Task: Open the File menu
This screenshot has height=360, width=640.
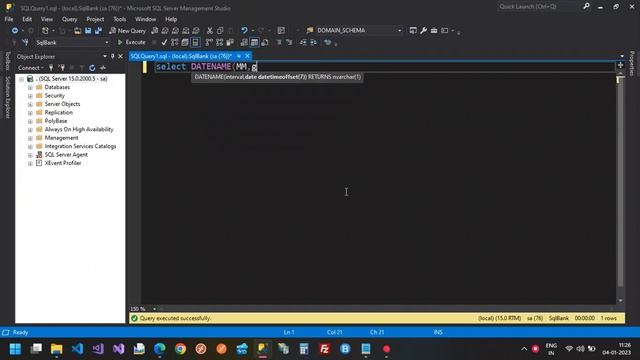Action: [9, 19]
